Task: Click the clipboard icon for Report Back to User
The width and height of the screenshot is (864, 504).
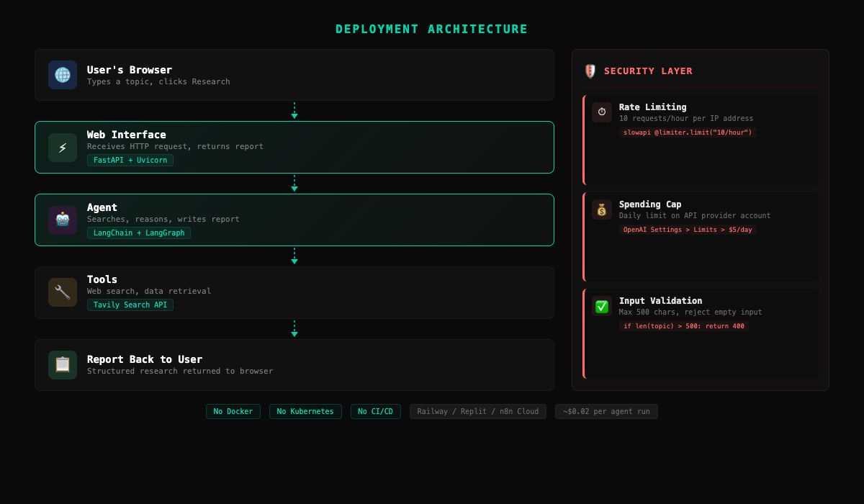Action: pos(63,365)
